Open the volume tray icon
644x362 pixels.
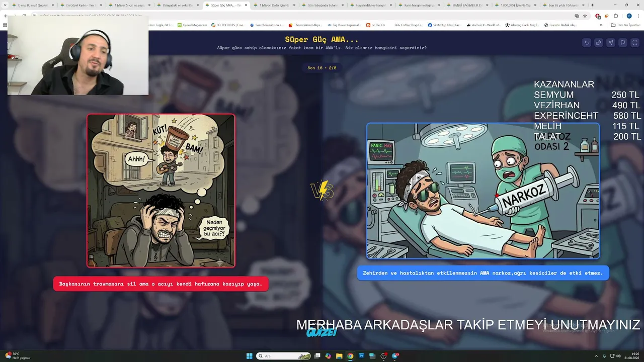[x=618, y=356]
